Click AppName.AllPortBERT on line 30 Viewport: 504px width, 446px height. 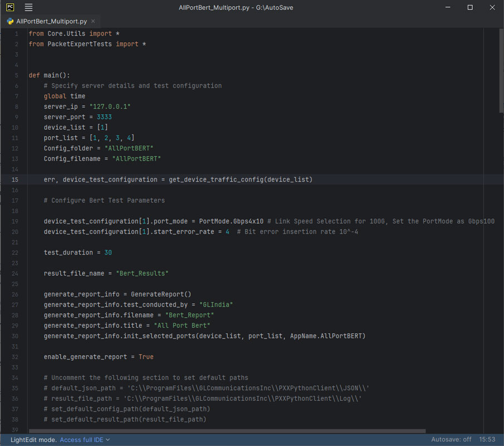click(326, 336)
